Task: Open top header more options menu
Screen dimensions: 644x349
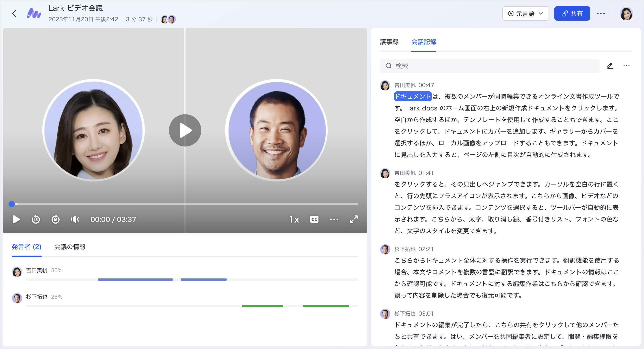Action: 601,13
